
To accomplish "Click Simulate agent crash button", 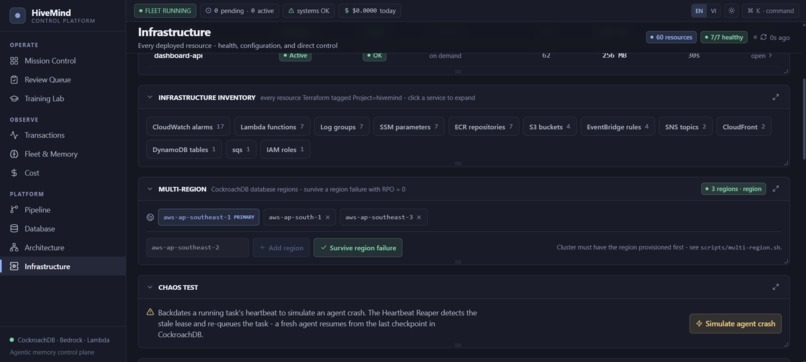I will click(x=735, y=323).
